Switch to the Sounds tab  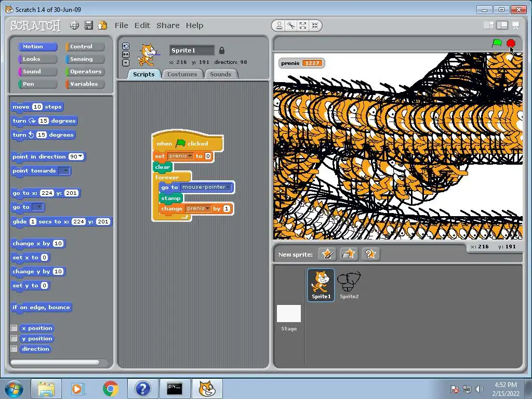point(220,74)
